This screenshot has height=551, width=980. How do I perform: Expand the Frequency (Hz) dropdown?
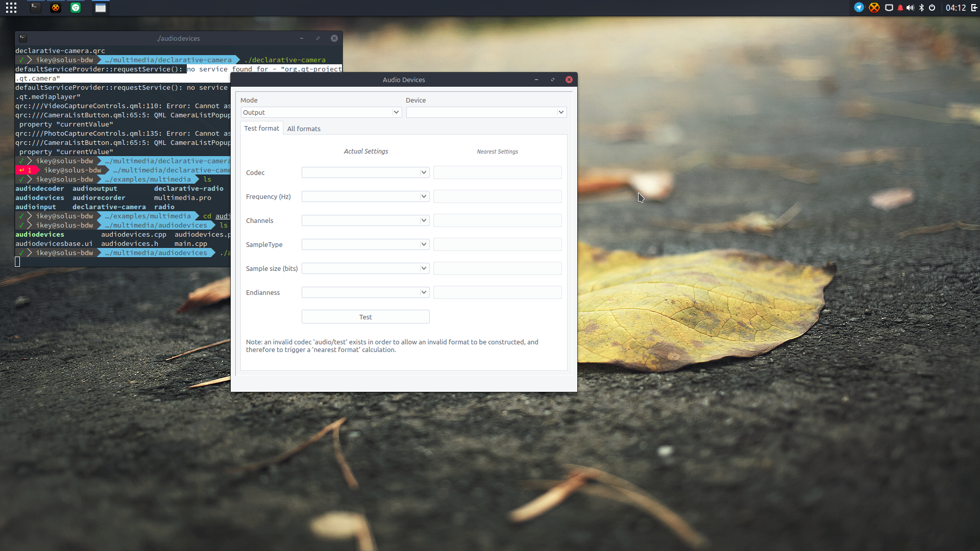click(x=365, y=196)
